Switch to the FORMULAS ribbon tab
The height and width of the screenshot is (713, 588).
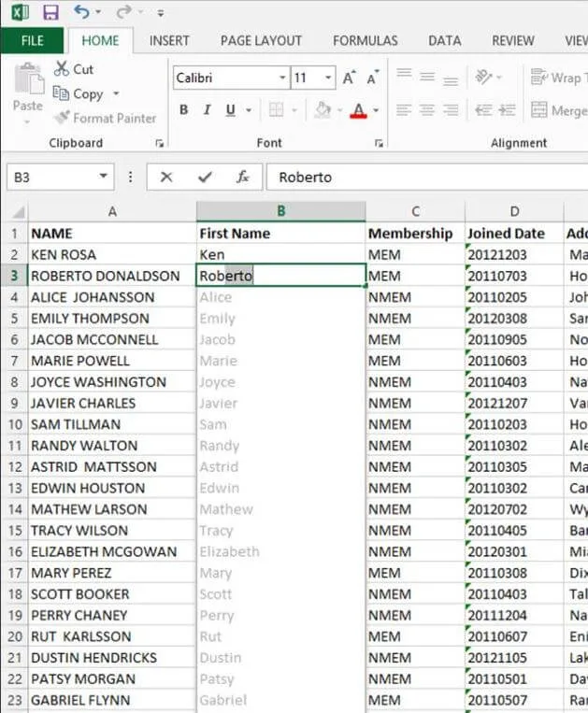(x=365, y=40)
